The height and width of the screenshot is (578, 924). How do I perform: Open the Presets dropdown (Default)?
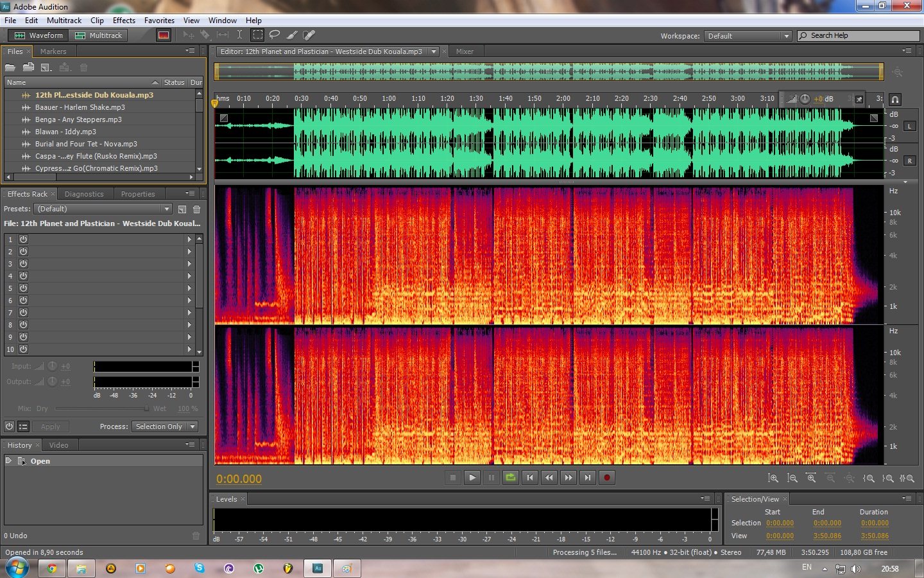[x=103, y=209]
